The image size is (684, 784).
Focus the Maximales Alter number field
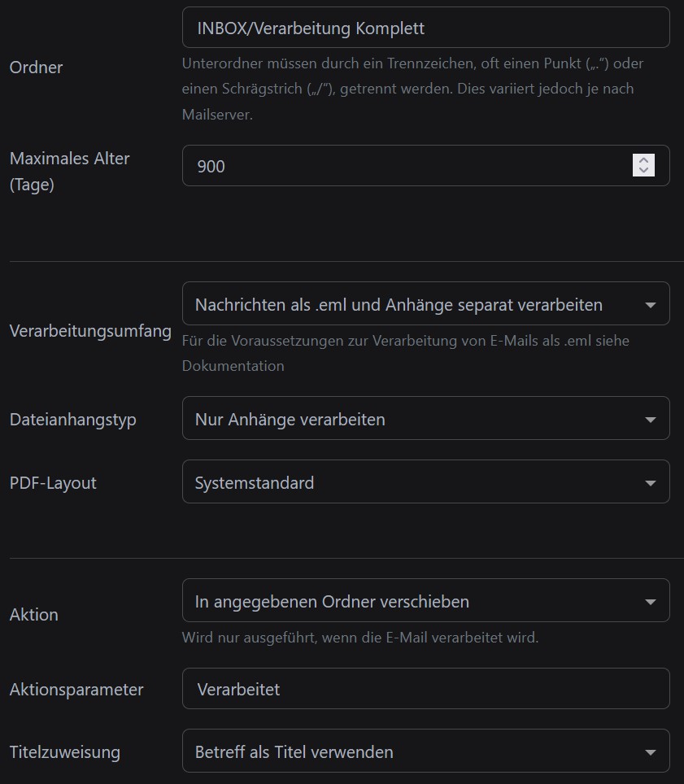[x=407, y=166]
